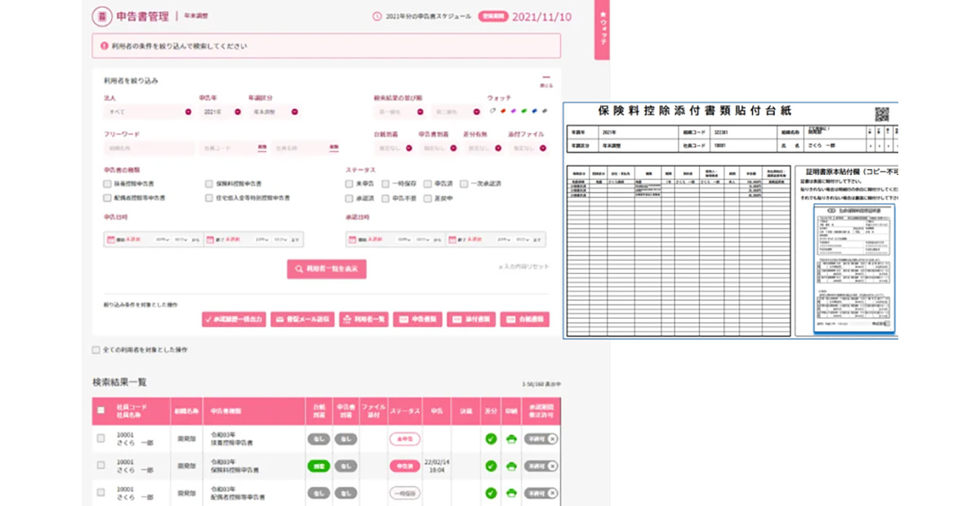The width and height of the screenshot is (980, 506).
Task: Click the 督促メール送信 button
Action: 301,320
